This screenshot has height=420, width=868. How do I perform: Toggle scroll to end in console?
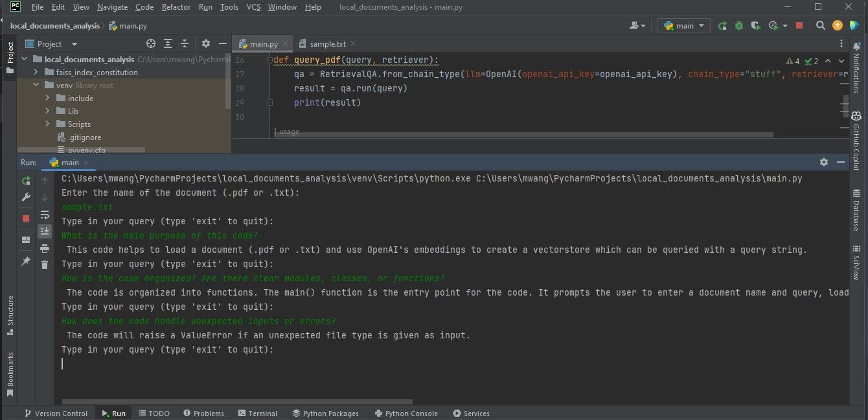pos(44,231)
